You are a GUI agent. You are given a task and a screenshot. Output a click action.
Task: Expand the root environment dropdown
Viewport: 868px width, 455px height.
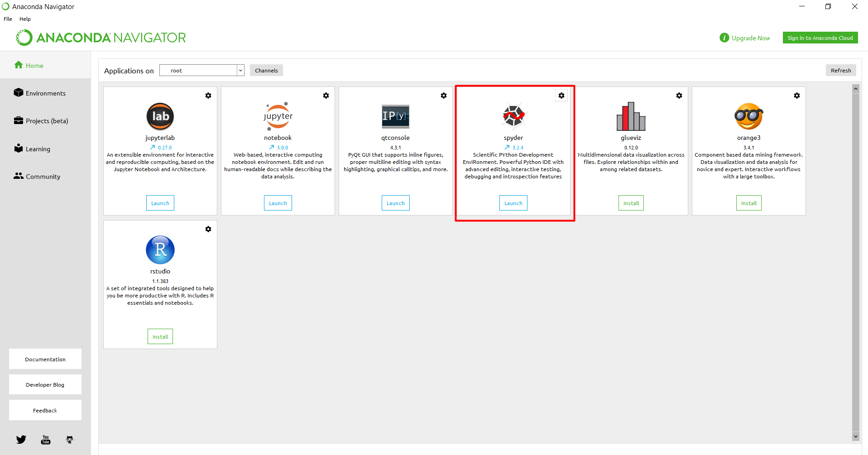240,71
